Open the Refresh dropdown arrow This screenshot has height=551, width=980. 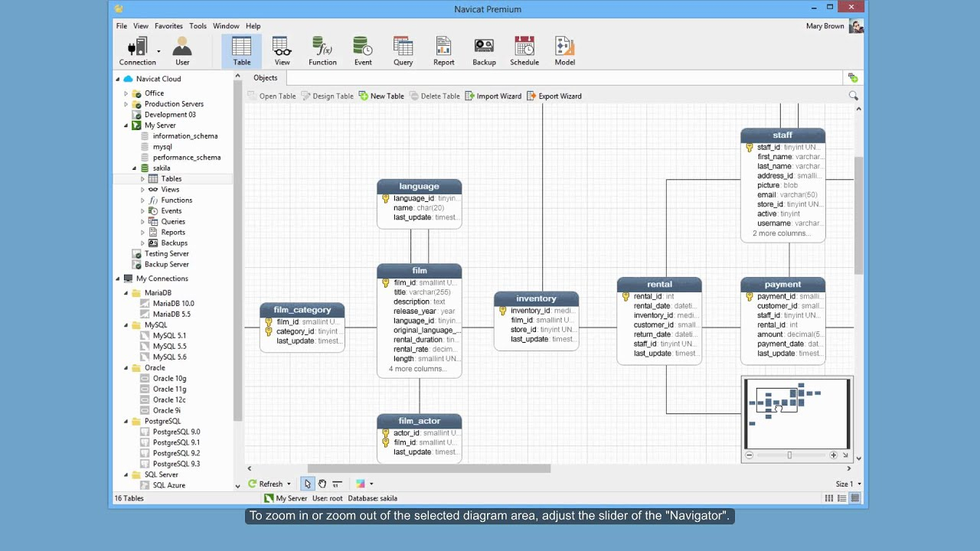289,484
